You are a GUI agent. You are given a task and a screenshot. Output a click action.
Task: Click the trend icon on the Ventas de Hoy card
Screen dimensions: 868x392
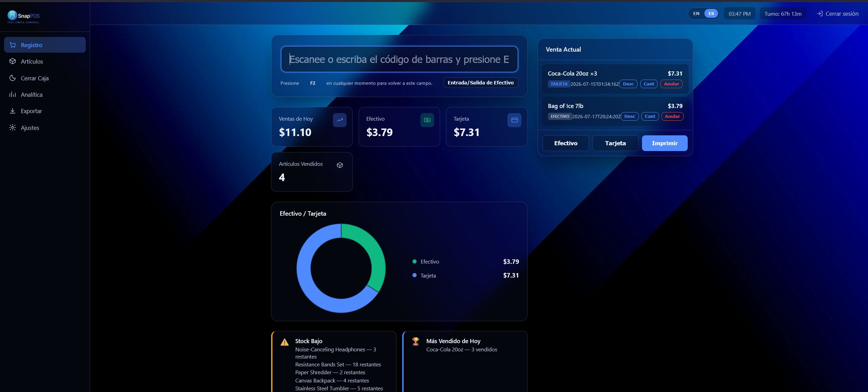[x=339, y=120]
